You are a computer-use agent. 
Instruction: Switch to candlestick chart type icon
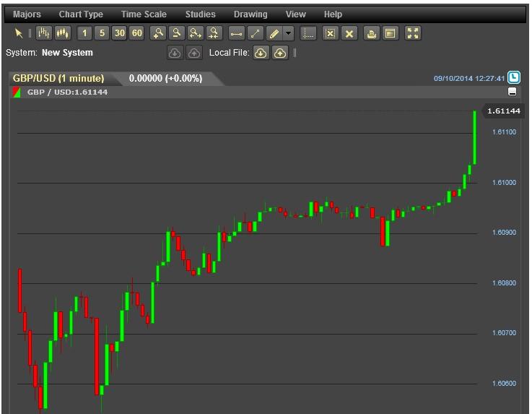[x=63, y=33]
